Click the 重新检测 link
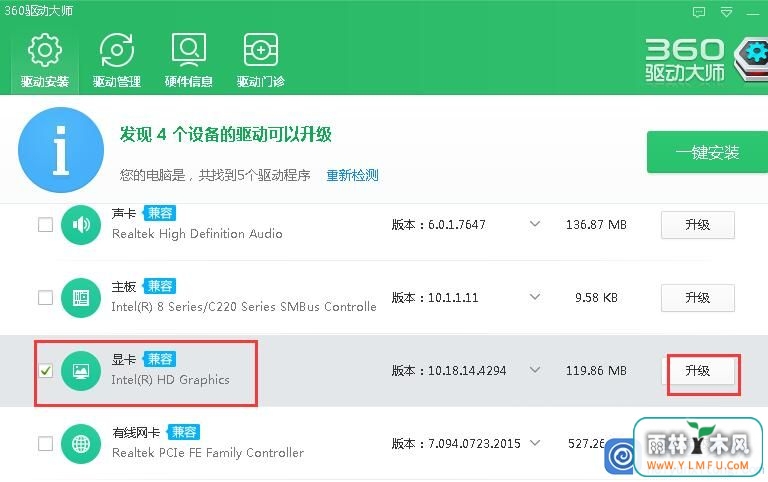768x482 pixels. 353,175
